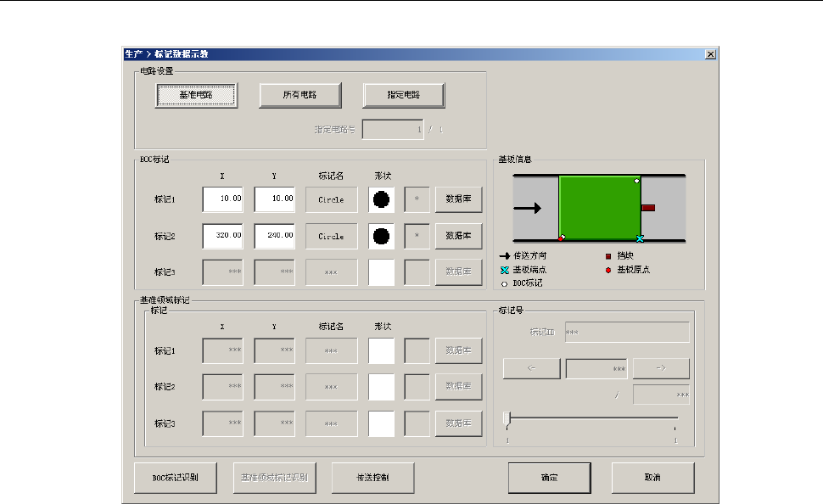Click the mark number slider thumb
The height and width of the screenshot is (504, 823).
[507, 418]
